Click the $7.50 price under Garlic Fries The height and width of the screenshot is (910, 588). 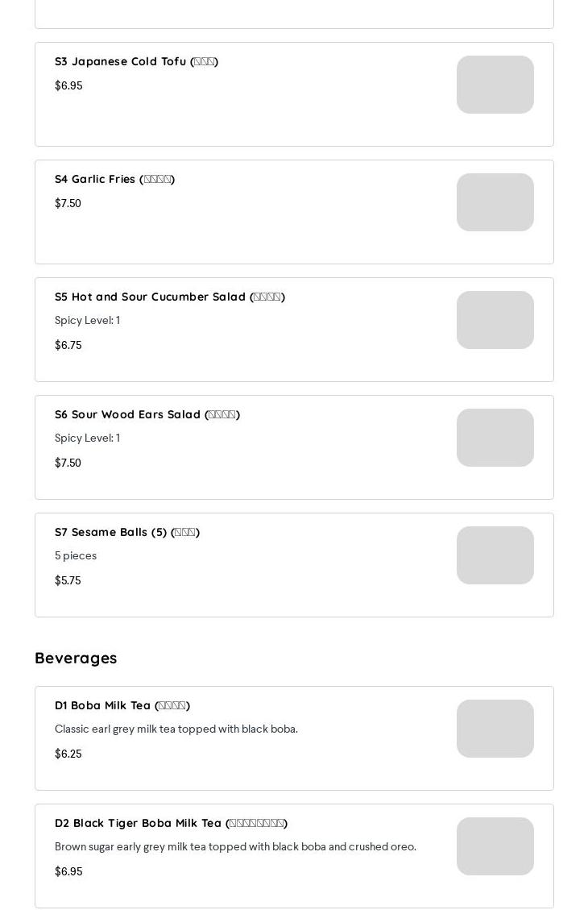[68, 203]
